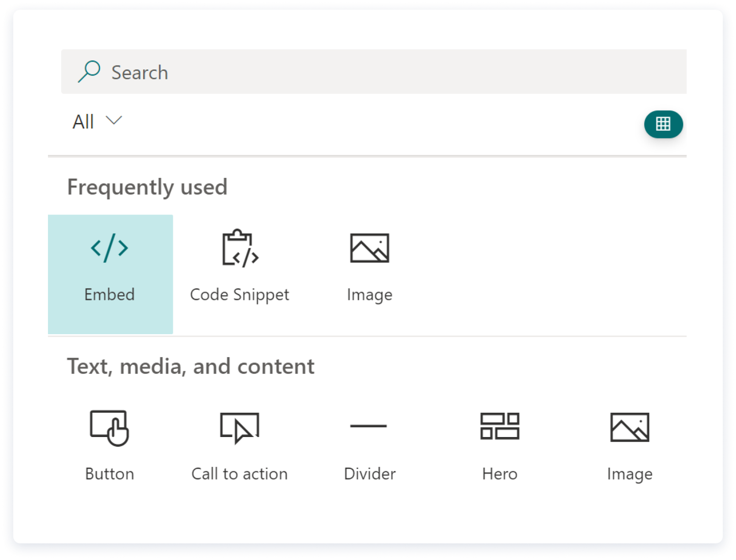Click the teal rounded view-switcher control
Viewport: 736px width, 560px height.
pyautogui.click(x=663, y=124)
